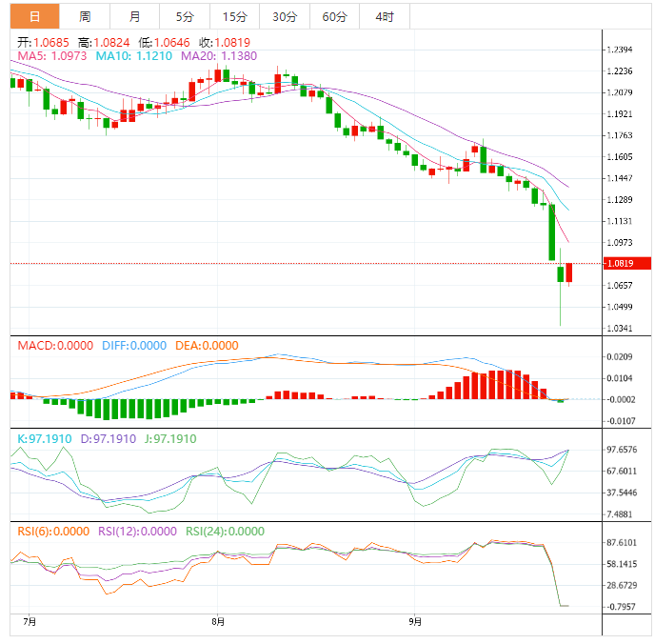Click the -0.0107 MACD axis value
This screenshot has width=655, height=644.
621,421
